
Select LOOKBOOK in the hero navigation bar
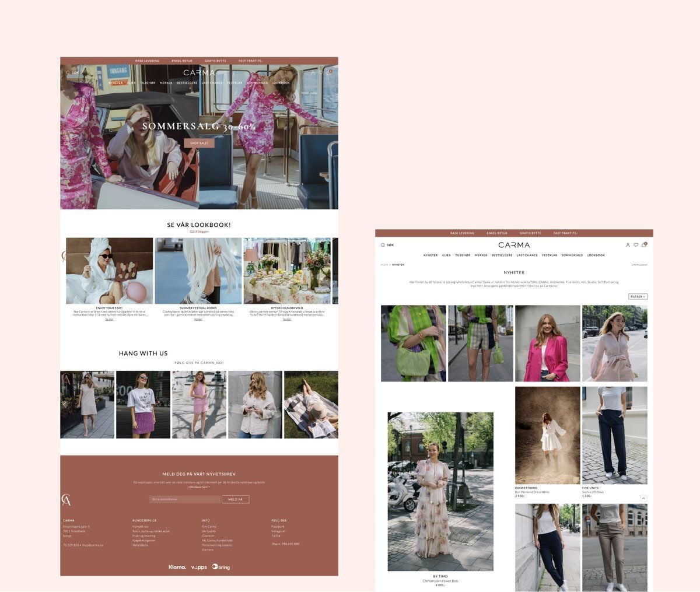point(281,83)
